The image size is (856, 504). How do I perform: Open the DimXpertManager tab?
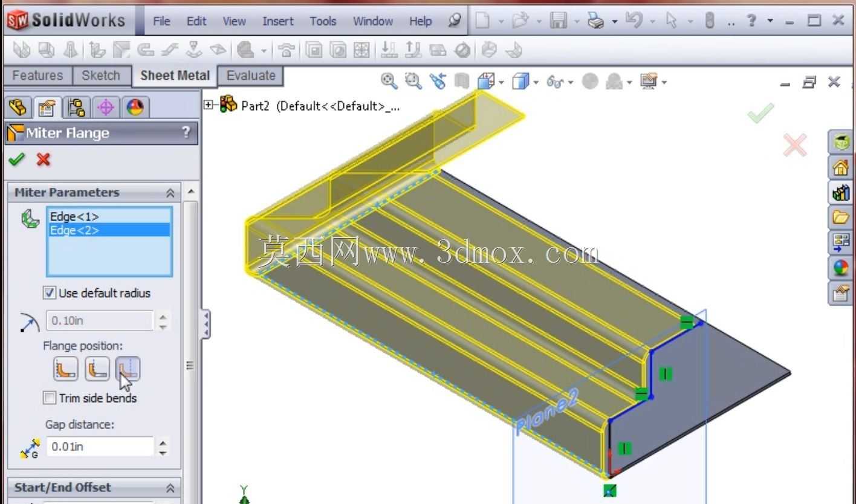tap(106, 108)
